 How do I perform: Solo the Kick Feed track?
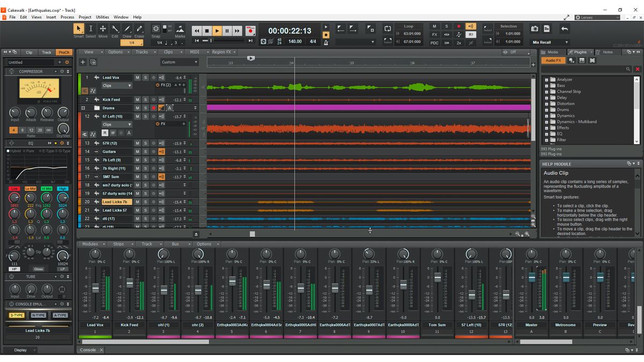(x=145, y=100)
